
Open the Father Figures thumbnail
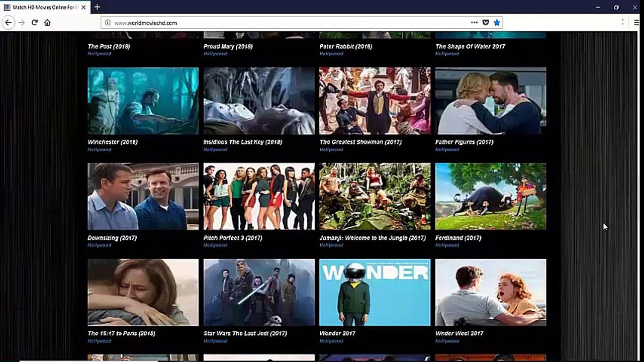tap(491, 101)
